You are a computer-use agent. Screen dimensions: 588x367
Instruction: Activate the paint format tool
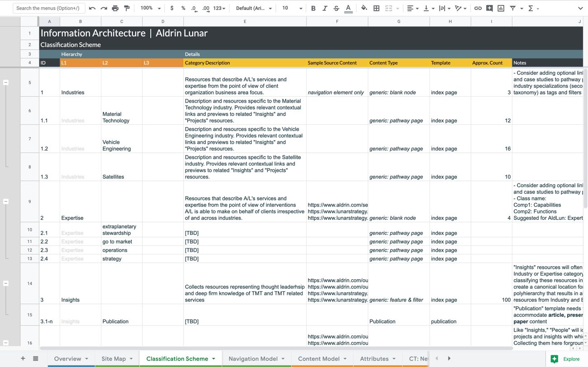point(127,8)
